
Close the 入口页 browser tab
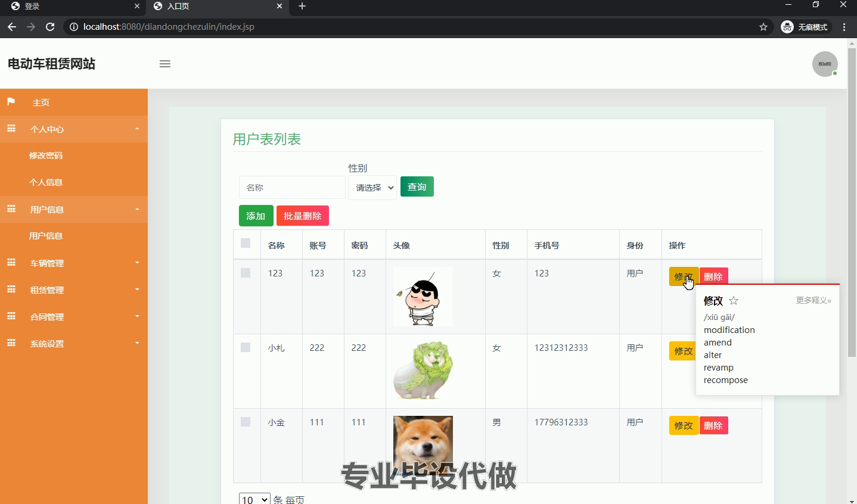tap(280, 6)
